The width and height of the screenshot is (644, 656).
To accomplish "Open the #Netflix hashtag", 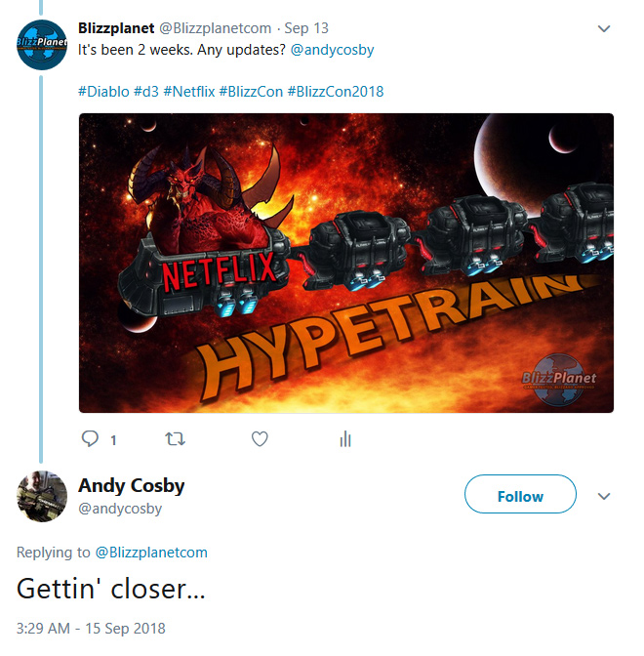I will coord(189,92).
